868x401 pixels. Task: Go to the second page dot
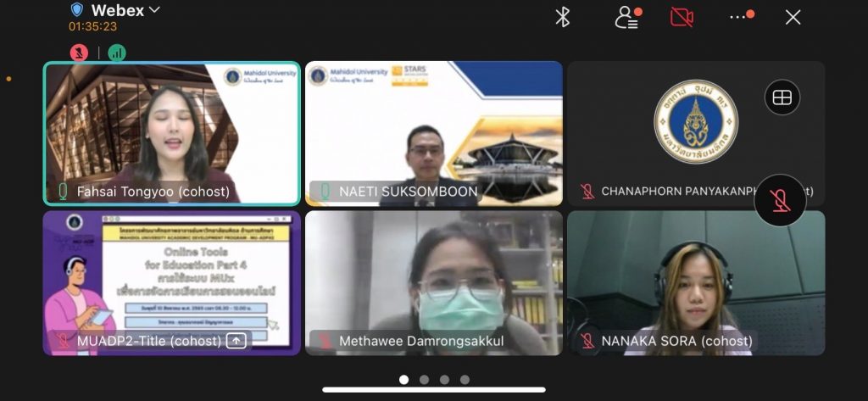tap(424, 380)
